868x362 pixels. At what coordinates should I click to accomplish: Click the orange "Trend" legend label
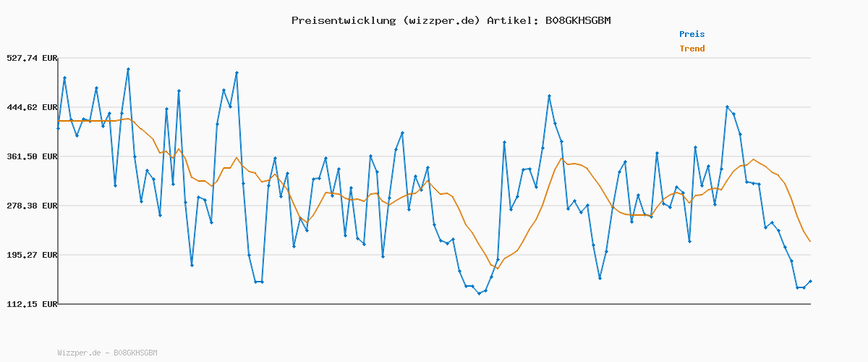pos(692,49)
